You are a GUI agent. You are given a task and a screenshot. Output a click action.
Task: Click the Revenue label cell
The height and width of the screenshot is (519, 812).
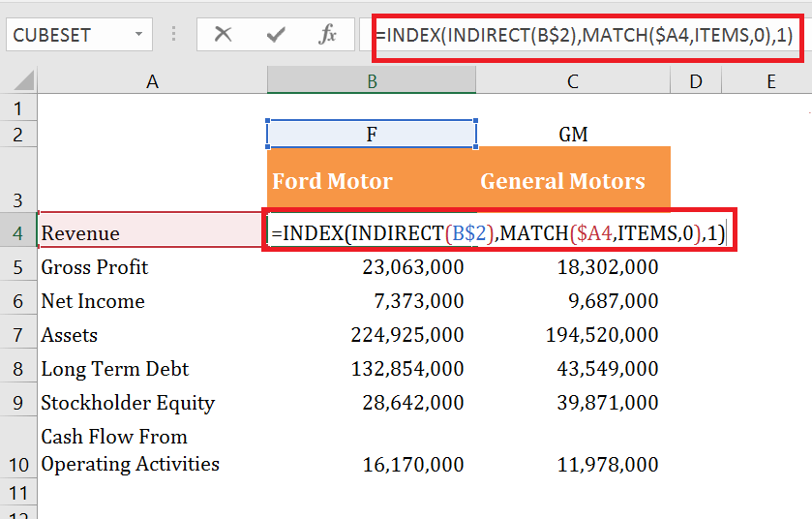pos(152,231)
